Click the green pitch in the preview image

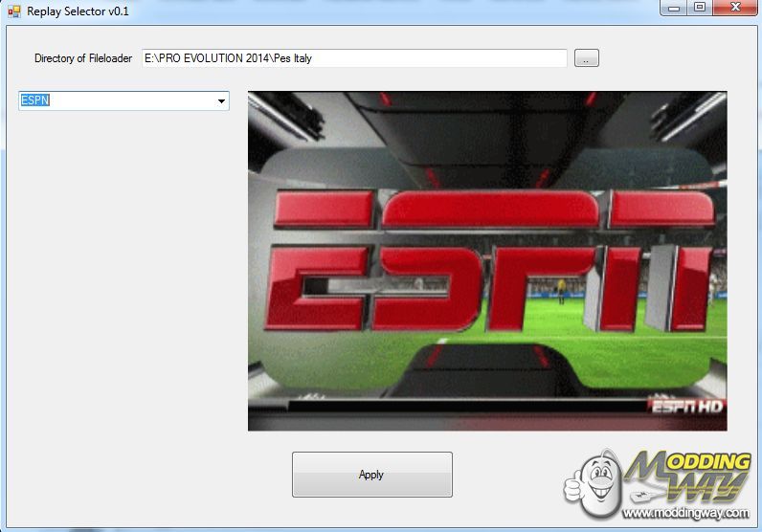coord(536,364)
